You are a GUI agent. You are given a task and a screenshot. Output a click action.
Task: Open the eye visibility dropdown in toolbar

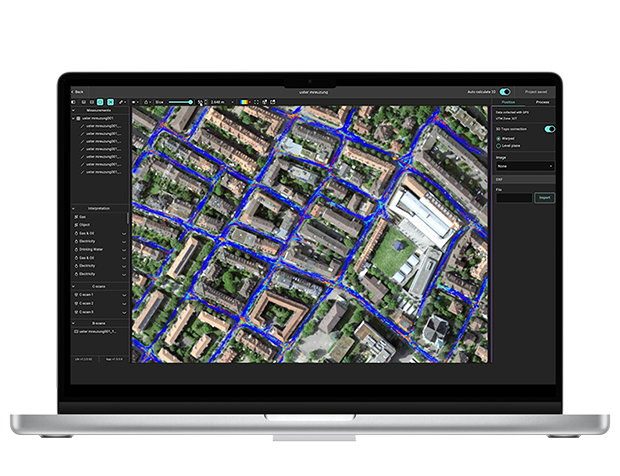pos(135,102)
